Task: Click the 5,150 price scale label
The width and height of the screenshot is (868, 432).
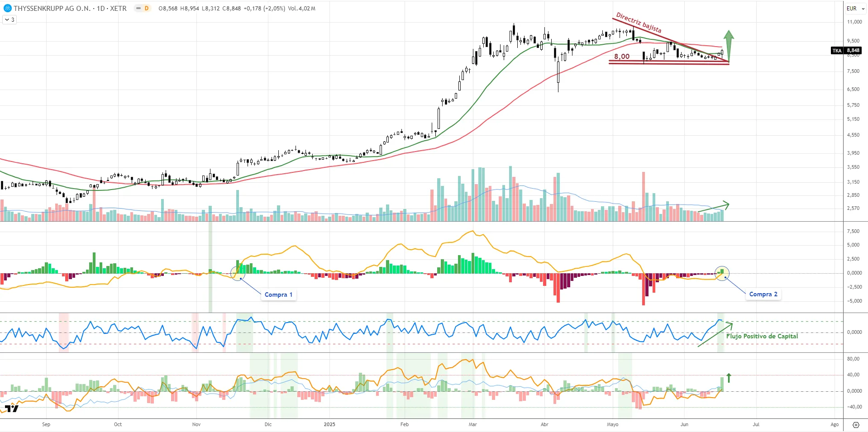Action: coord(853,119)
